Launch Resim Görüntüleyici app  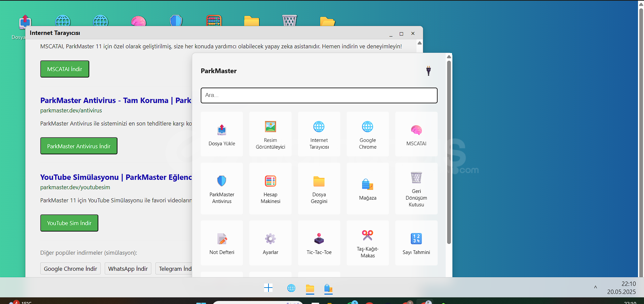(270, 134)
